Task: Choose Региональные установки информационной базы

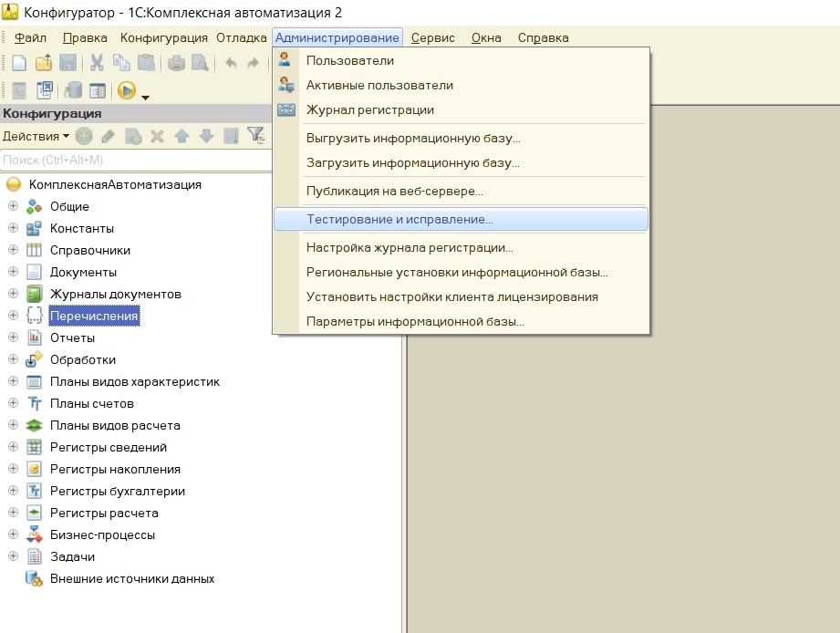Action: [x=461, y=273]
